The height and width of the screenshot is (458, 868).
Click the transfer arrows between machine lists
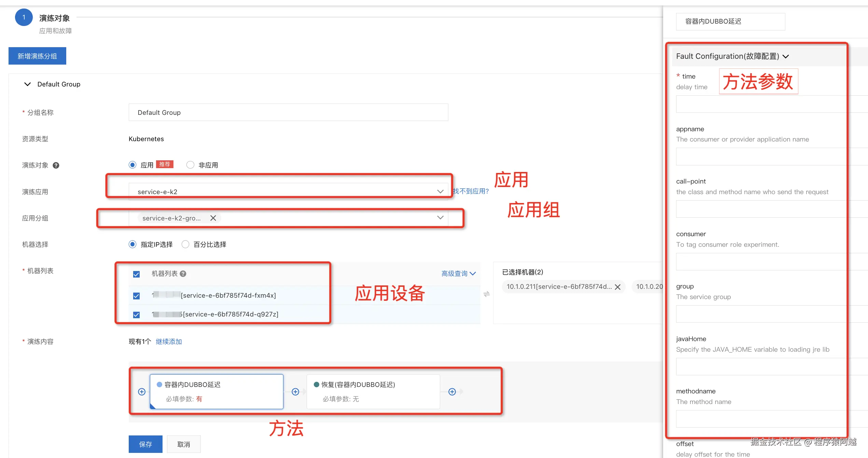[487, 294]
